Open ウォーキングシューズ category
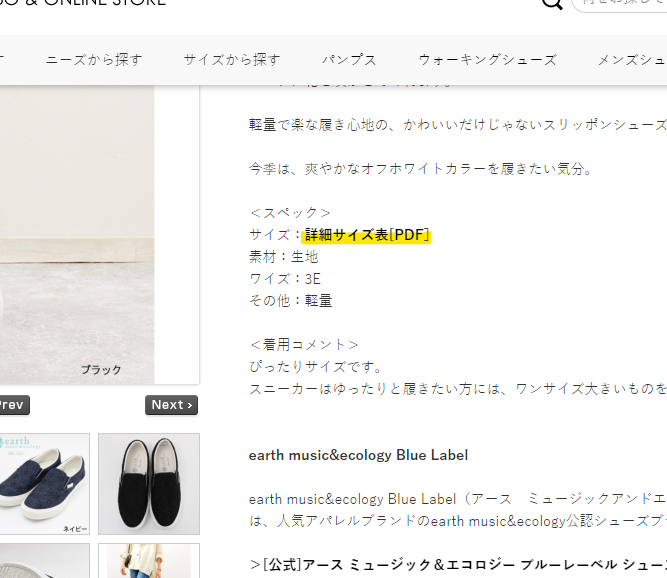 (487, 60)
